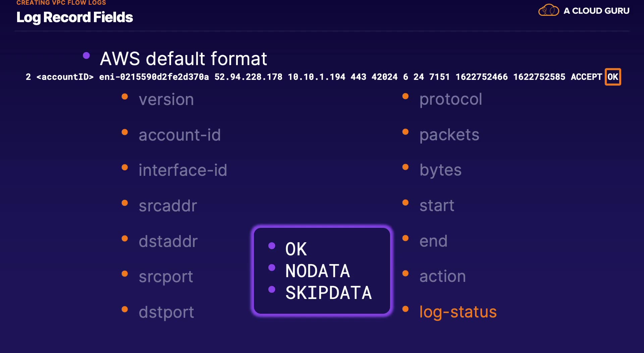Viewport: 644px width, 353px height.
Task: Click the NODATA status option
Action: [x=317, y=271]
